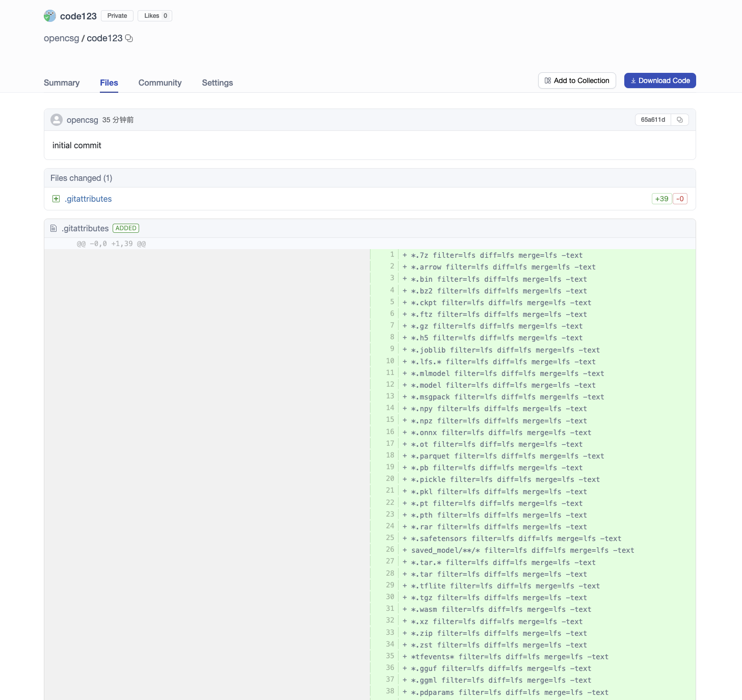Viewport: 742px width, 700px height.
Task: Open the Settings tab
Action: coord(217,83)
